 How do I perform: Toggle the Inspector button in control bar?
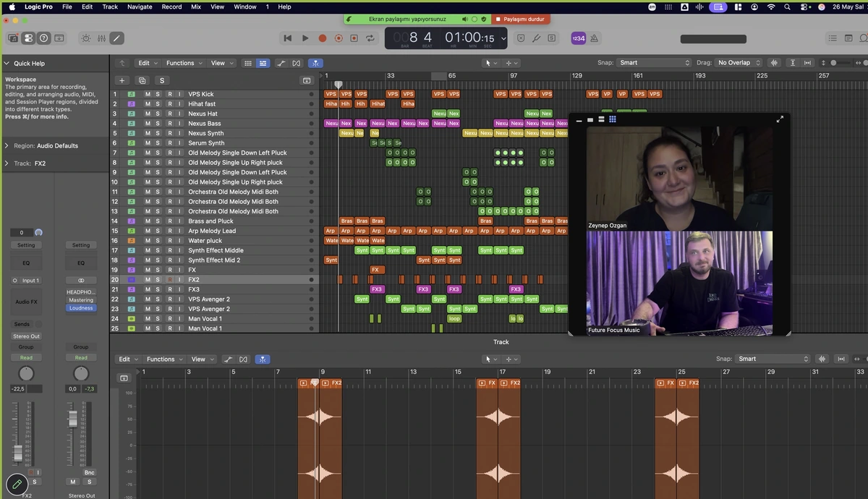pyautogui.click(x=28, y=38)
